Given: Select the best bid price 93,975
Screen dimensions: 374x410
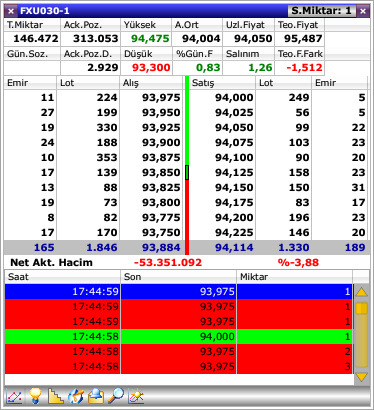Looking at the screenshot, I should pyautogui.click(x=161, y=97).
